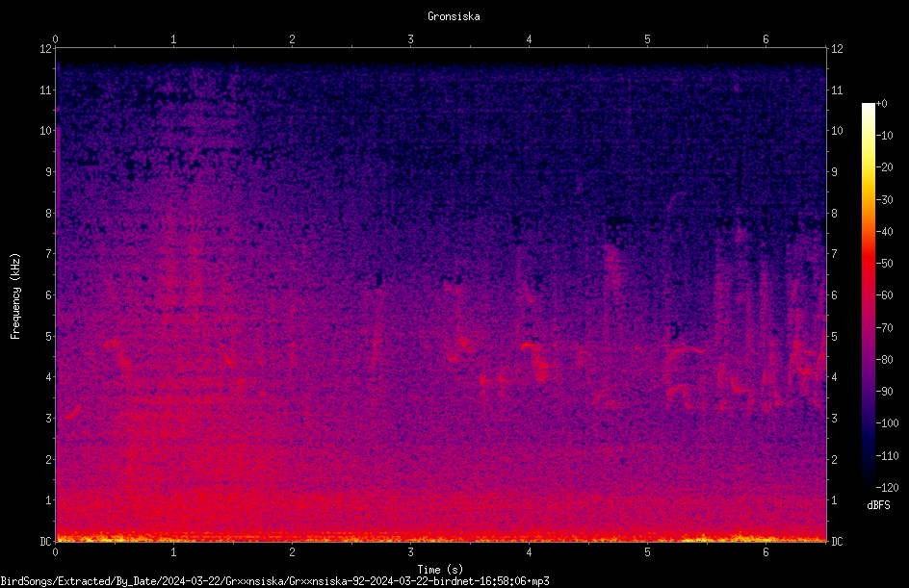The width and height of the screenshot is (909, 588).
Task: Click the DC label on left frequency axis
Action: tap(45, 541)
